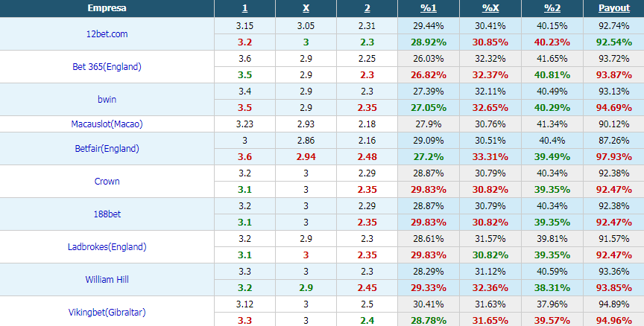Open the 188bet bookmaker link
The height and width of the screenshot is (326, 644).
click(x=107, y=214)
